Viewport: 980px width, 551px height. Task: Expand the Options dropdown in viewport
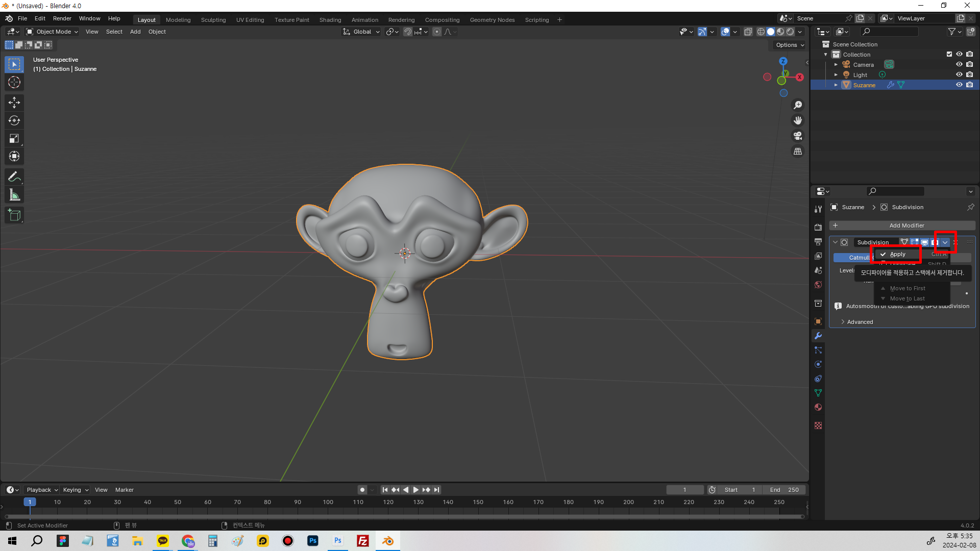(790, 45)
